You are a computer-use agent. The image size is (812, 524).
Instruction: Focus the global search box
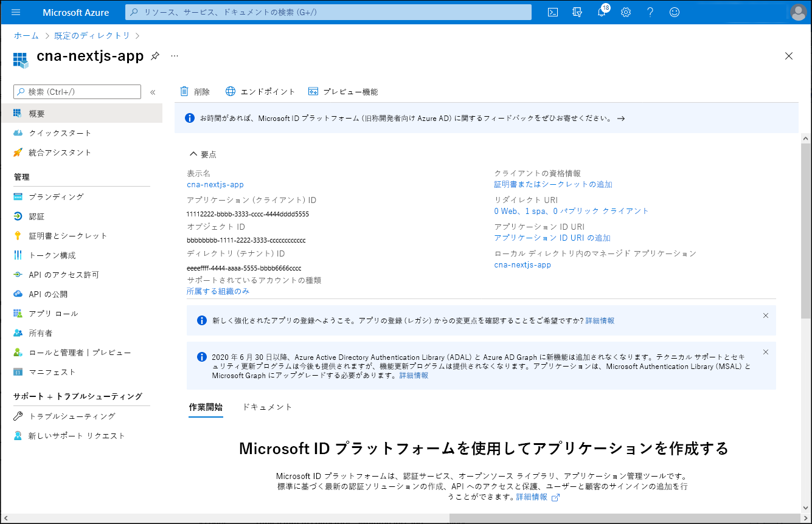click(328, 12)
